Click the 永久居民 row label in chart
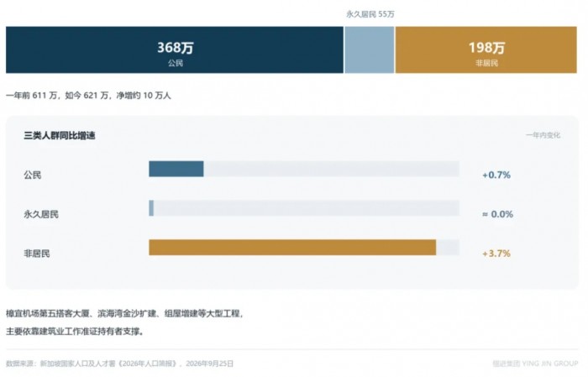Screen dimensions: 588x377 tap(41, 214)
